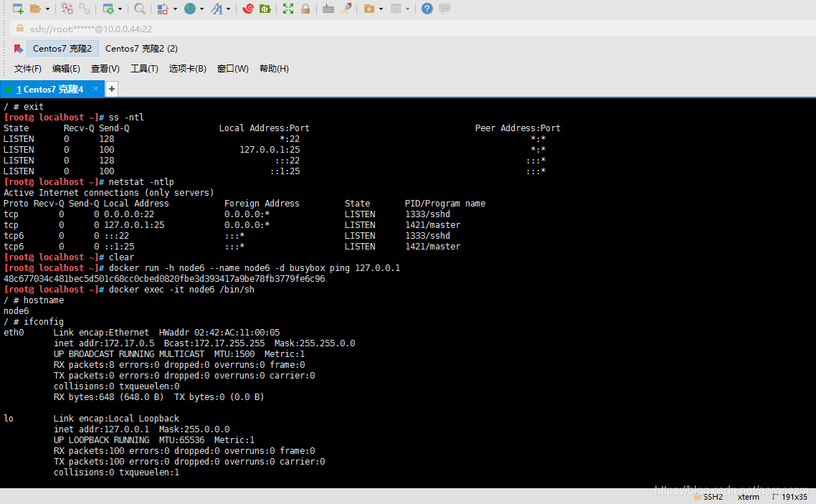
Task: Expand the Layout panes dropdown arrow
Action: coord(407,9)
